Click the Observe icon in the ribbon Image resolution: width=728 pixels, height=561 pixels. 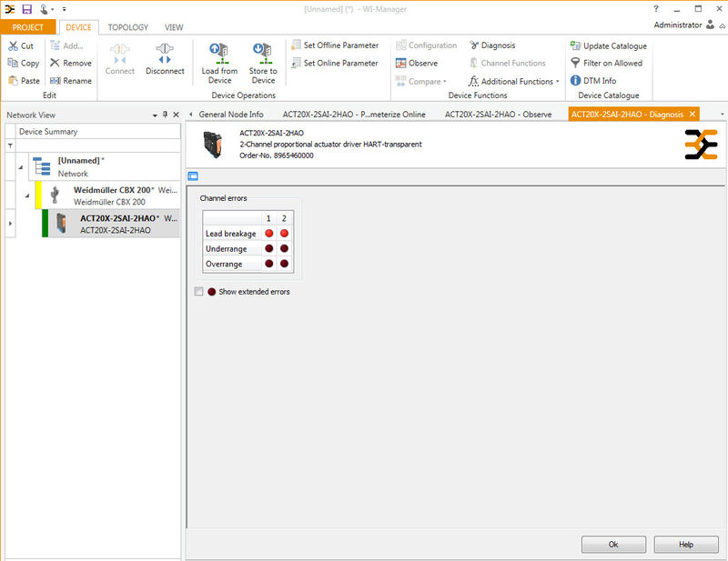[401, 64]
